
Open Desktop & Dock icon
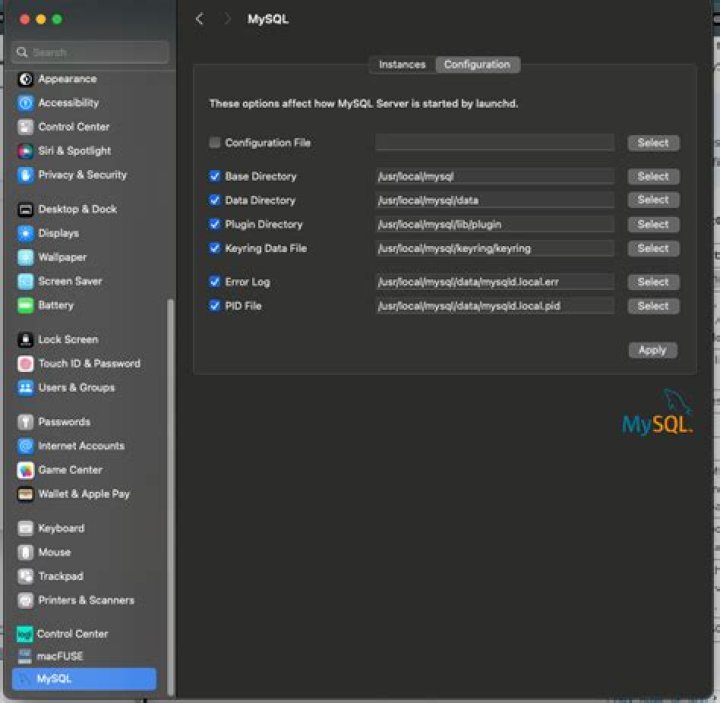(26, 209)
